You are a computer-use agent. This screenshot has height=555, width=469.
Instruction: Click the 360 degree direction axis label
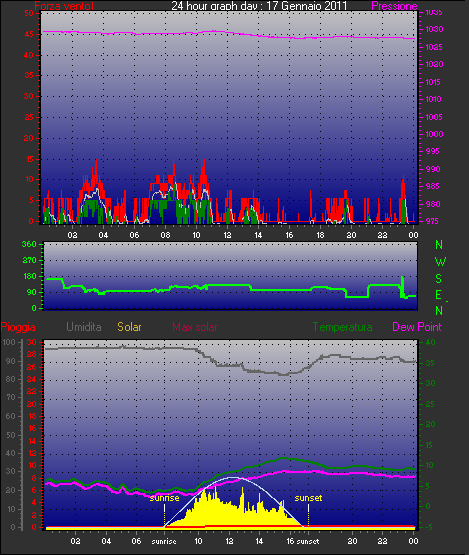tap(29, 244)
